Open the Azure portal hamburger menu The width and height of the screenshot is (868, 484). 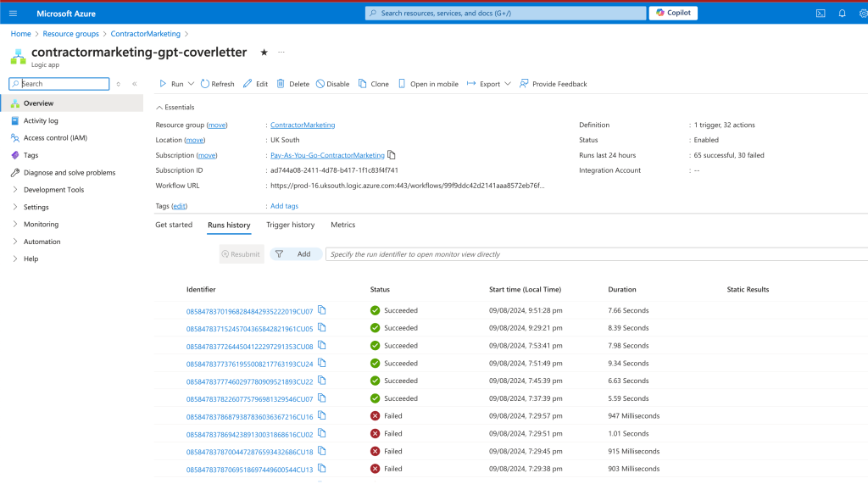[14, 14]
